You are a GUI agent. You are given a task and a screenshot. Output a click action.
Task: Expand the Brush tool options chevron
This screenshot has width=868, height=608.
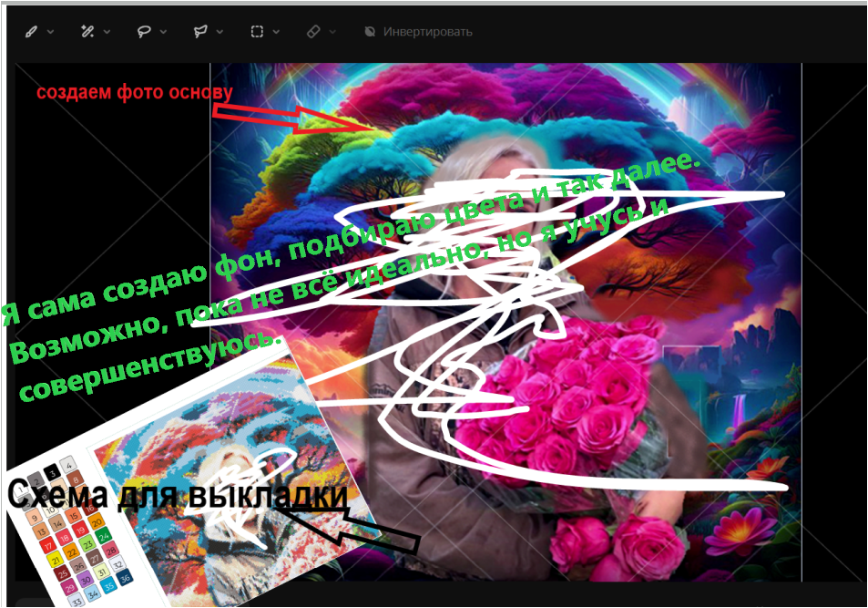[51, 32]
